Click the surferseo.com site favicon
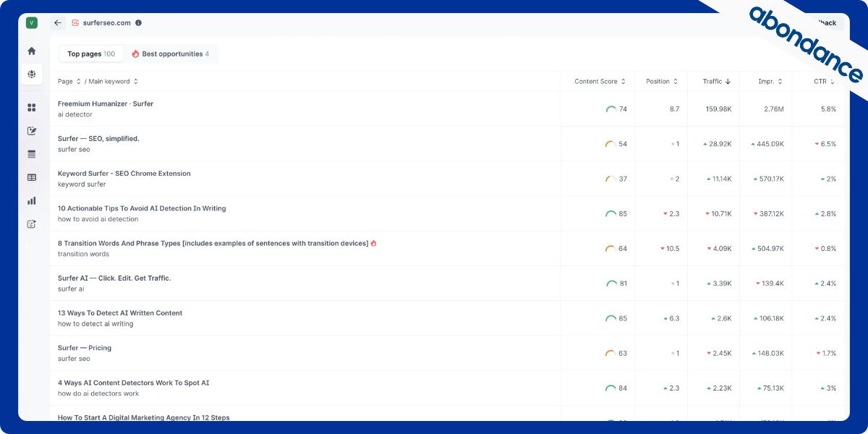Screen dimensions: 868x434 [75, 22]
